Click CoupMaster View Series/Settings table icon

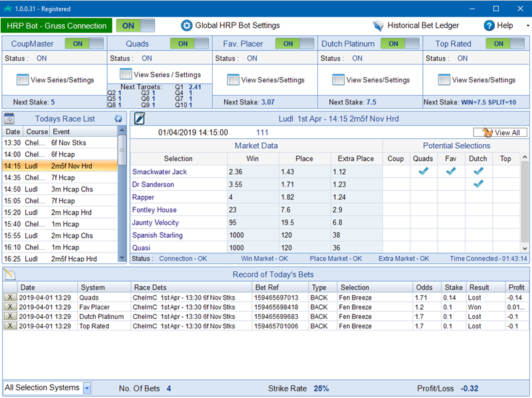23,80
